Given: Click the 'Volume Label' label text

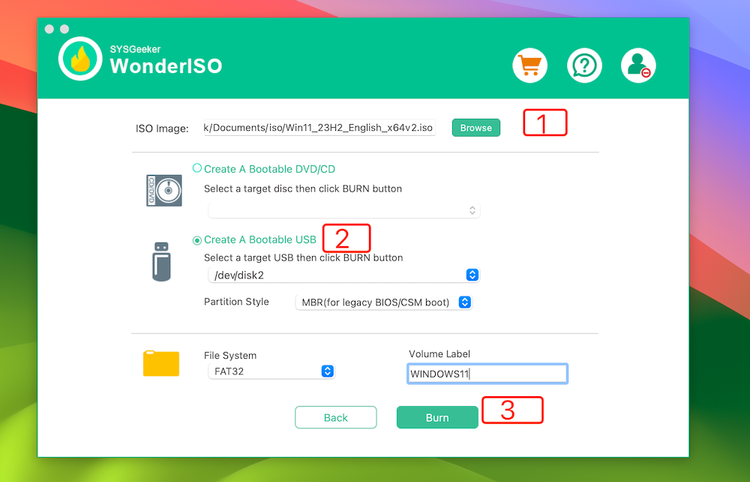Looking at the screenshot, I should tap(439, 354).
